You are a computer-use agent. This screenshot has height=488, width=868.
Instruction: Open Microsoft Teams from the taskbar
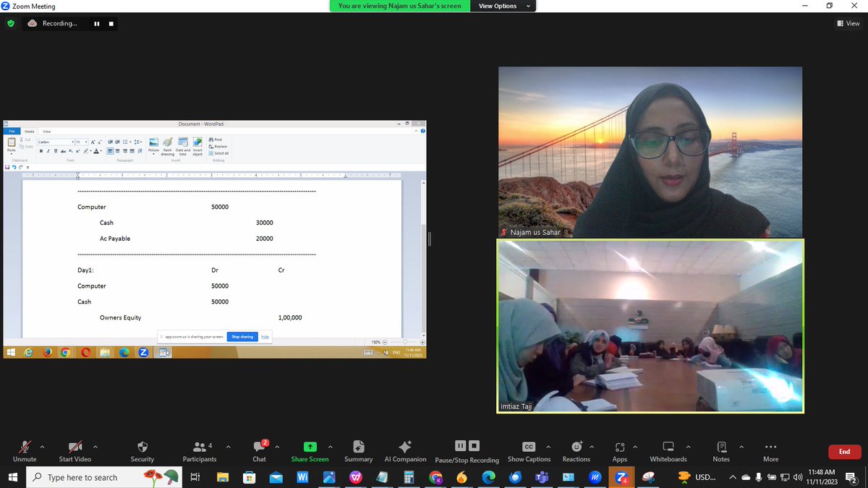click(x=542, y=477)
